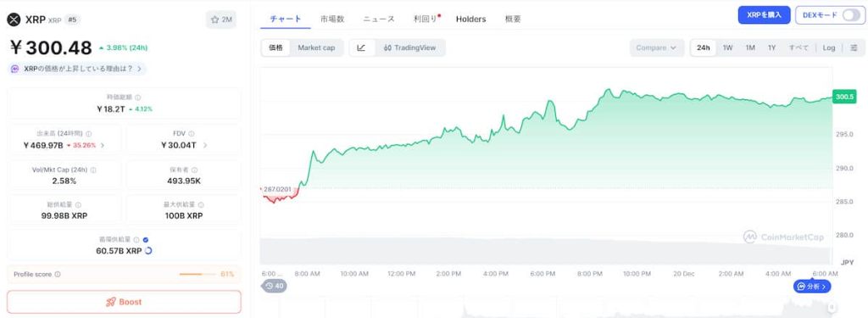
Task: Click info icon beside max supply label
Action: pos(200,205)
